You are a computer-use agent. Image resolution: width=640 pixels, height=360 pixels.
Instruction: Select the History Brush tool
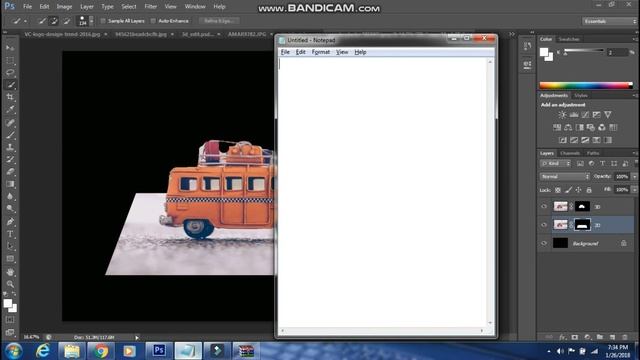10,159
